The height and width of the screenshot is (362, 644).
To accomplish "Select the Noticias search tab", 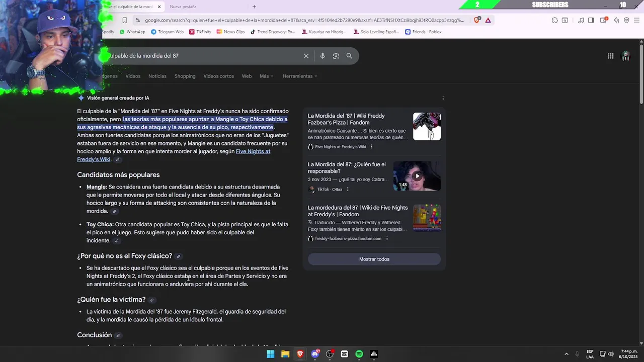I will point(157,76).
